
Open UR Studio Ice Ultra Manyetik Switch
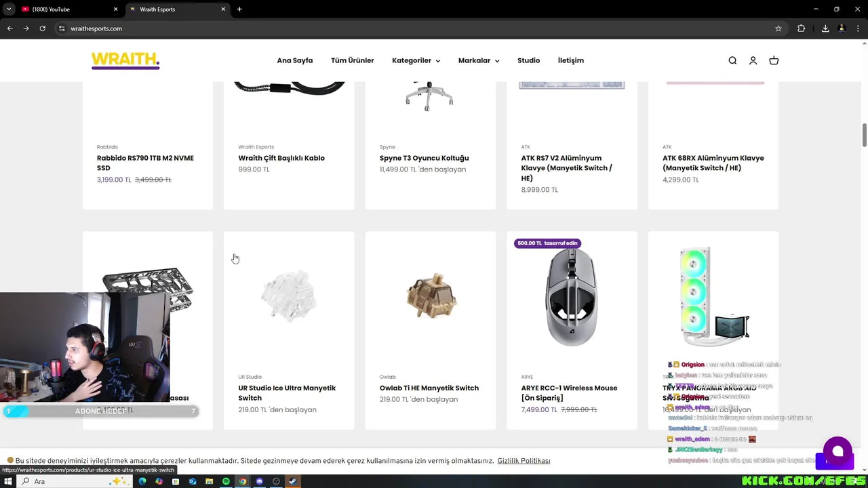point(287,393)
